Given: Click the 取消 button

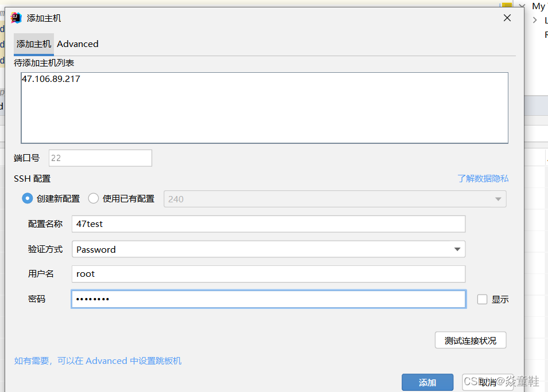Looking at the screenshot, I should (487, 382).
